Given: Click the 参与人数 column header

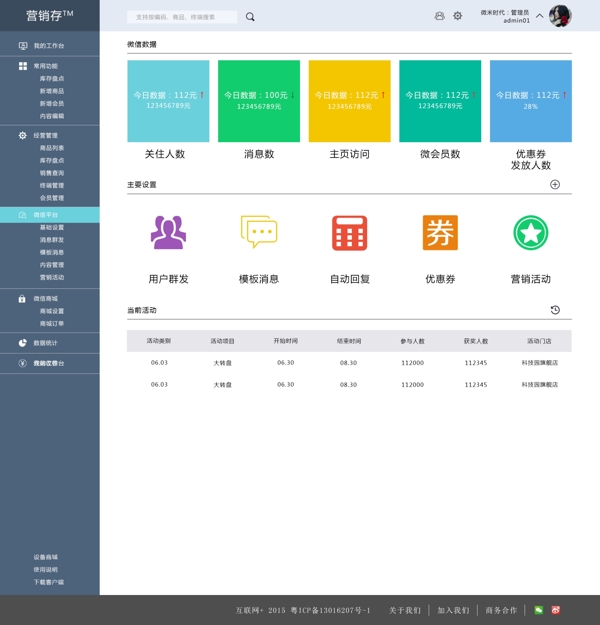Looking at the screenshot, I should (413, 341).
